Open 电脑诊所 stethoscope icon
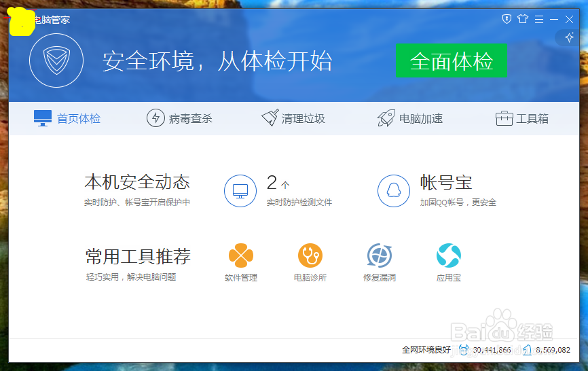Viewport: 588px width, 371px height. coord(310,255)
